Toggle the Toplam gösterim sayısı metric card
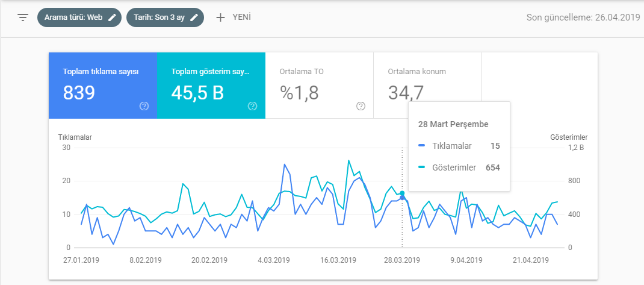 point(211,86)
